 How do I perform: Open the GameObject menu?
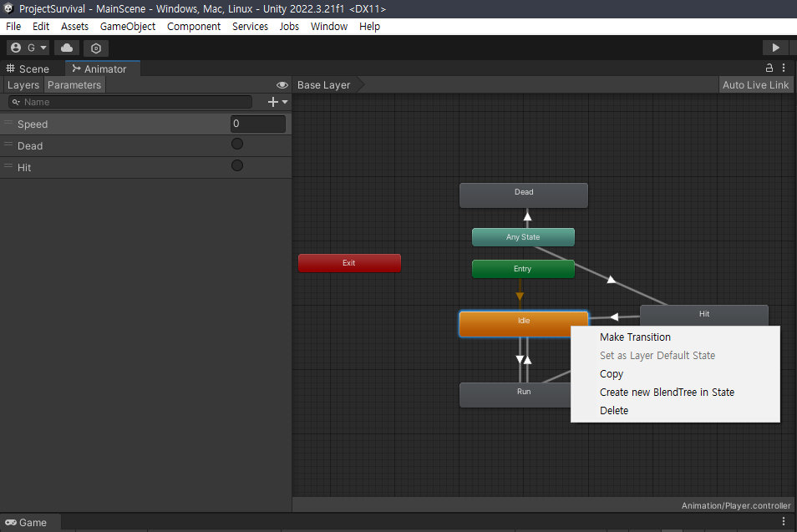128,27
